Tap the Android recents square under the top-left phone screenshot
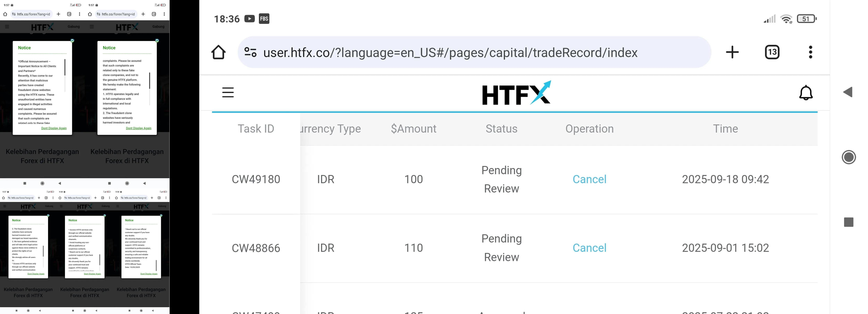This screenshot has width=868, height=314. point(25,183)
